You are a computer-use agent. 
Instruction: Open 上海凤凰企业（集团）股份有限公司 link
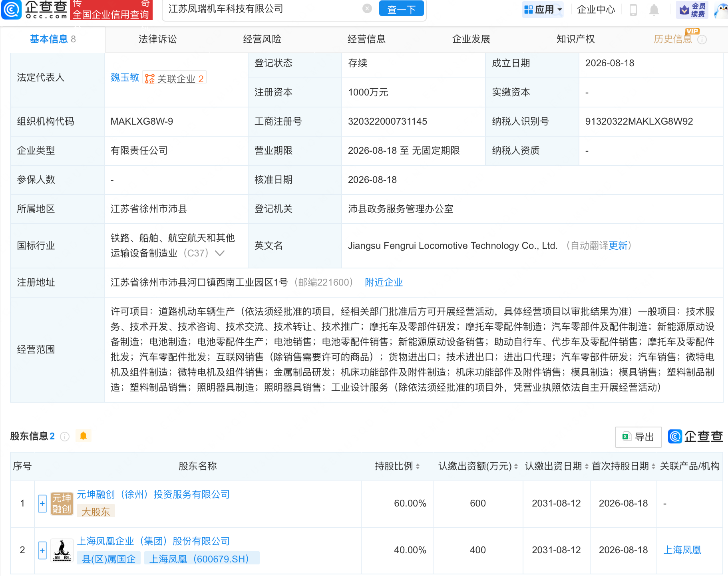[153, 541]
